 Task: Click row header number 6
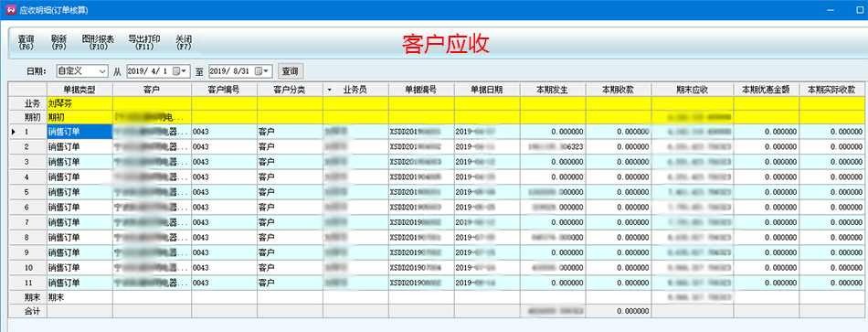tap(27, 207)
